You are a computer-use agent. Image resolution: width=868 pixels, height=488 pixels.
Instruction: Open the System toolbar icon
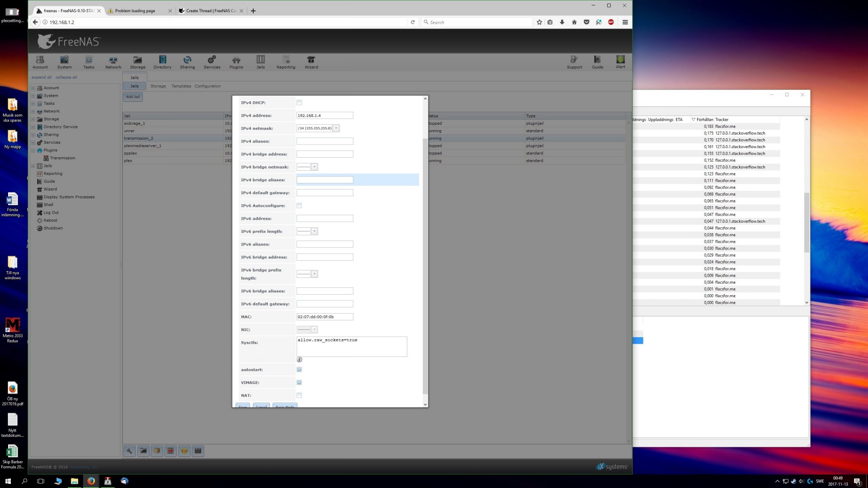(64, 62)
